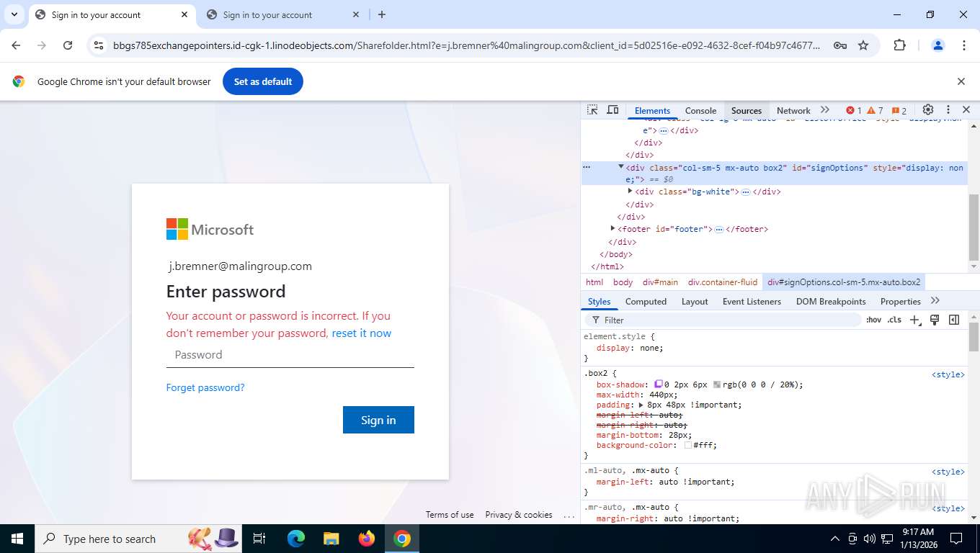Open the rgb shadow color swatch

coord(717,385)
